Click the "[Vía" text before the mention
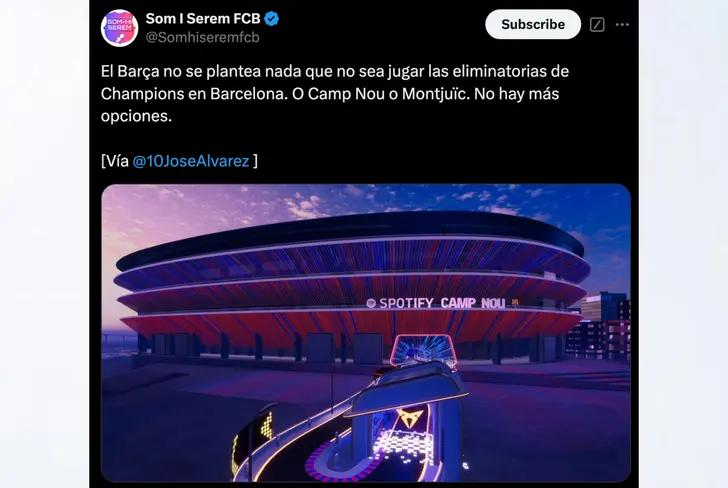The width and height of the screenshot is (728, 488). [115, 161]
